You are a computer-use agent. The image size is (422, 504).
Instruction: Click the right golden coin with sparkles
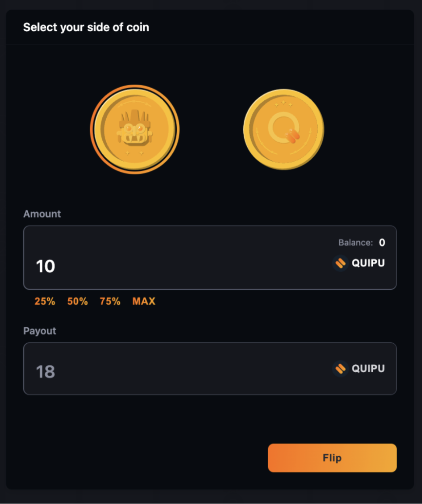point(284,129)
